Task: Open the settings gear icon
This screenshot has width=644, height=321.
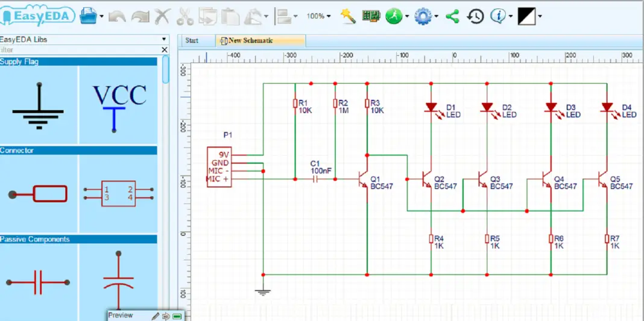Action: (x=423, y=16)
